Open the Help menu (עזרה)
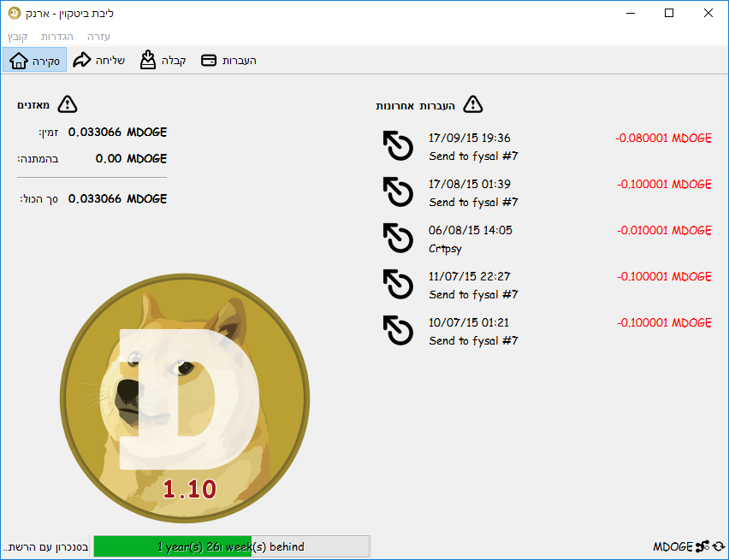The height and width of the screenshot is (560, 729). tap(98, 37)
